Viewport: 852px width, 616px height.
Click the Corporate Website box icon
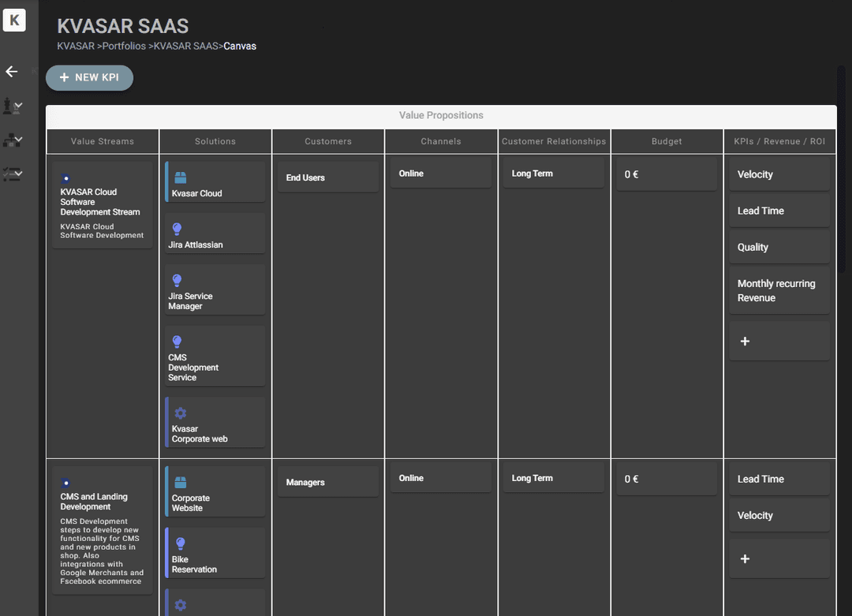pos(180,483)
